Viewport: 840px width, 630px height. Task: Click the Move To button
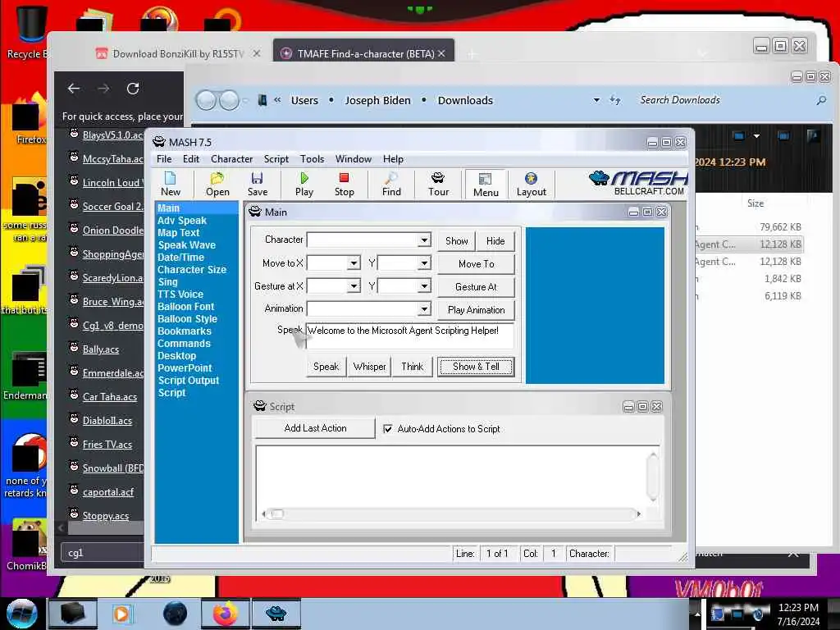tap(477, 264)
